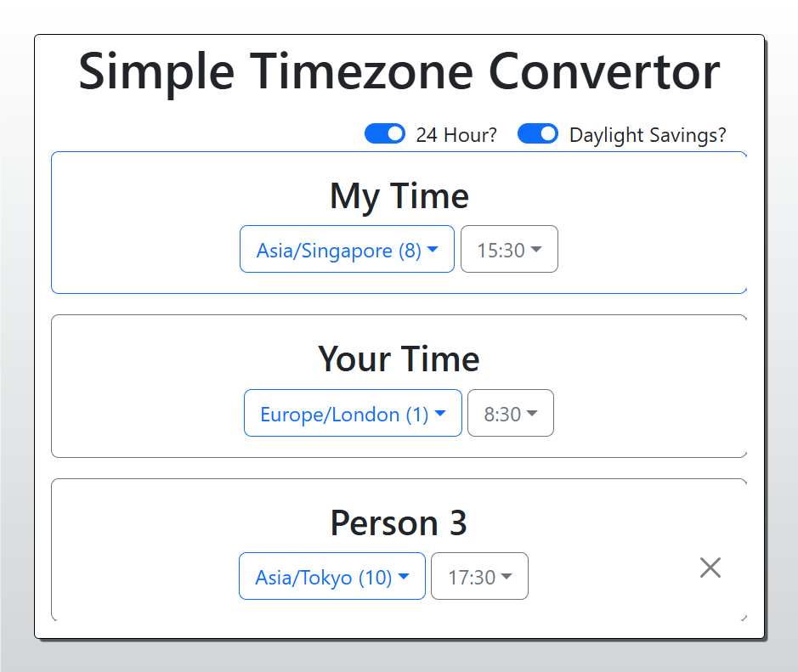
Task: Click the caret arrow beside Asia/Tokyo
Action: [404, 576]
